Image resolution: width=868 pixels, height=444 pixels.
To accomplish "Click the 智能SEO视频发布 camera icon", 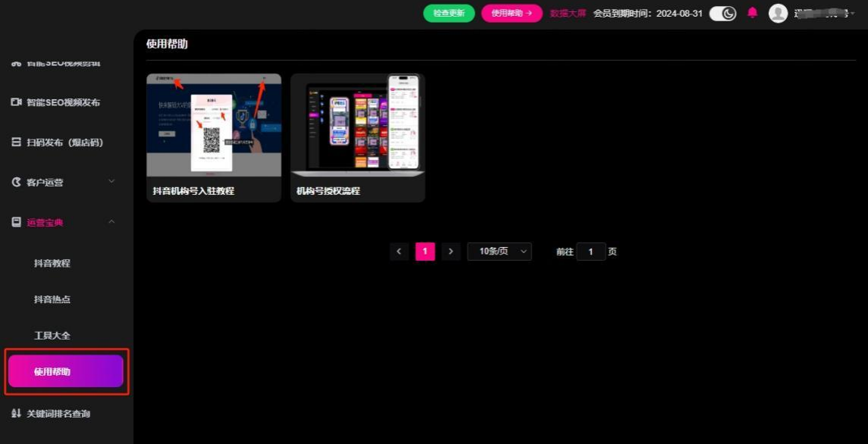I will [16, 102].
